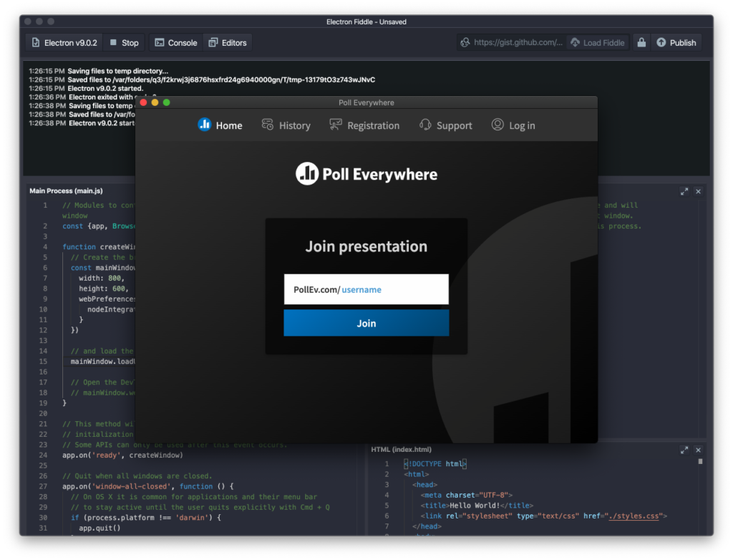The height and width of the screenshot is (560, 733).
Task: Maximize the HTML editor pane
Action: (684, 450)
